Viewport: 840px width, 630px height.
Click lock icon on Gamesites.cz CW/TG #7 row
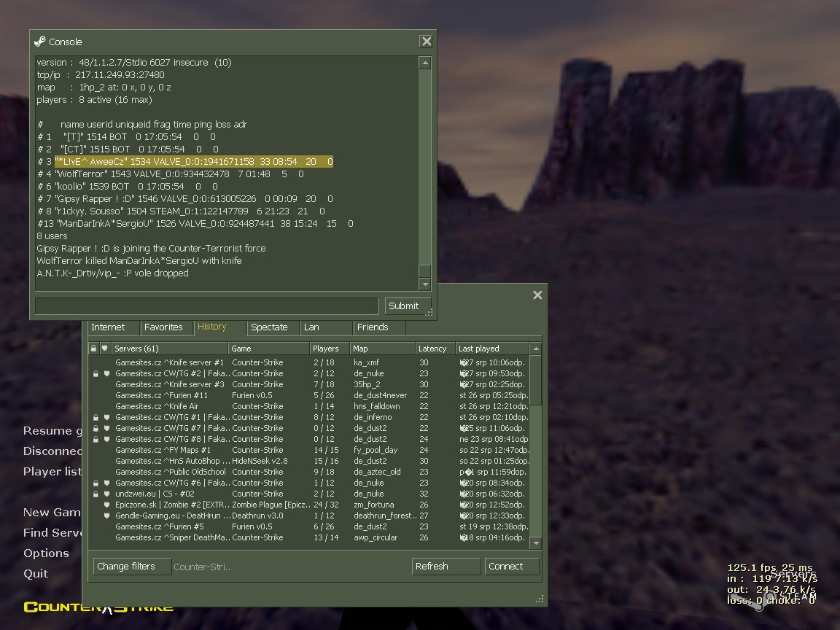[96, 428]
